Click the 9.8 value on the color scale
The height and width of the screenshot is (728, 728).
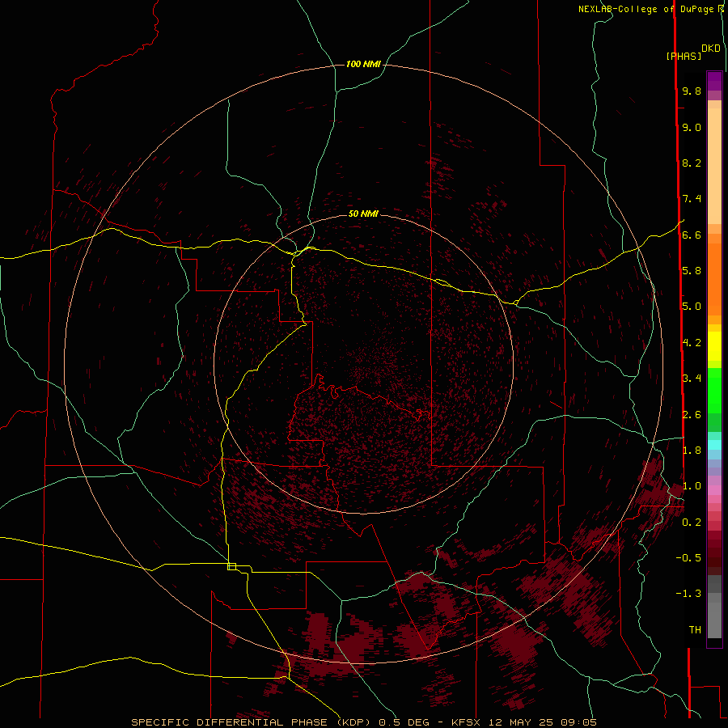[692, 91]
